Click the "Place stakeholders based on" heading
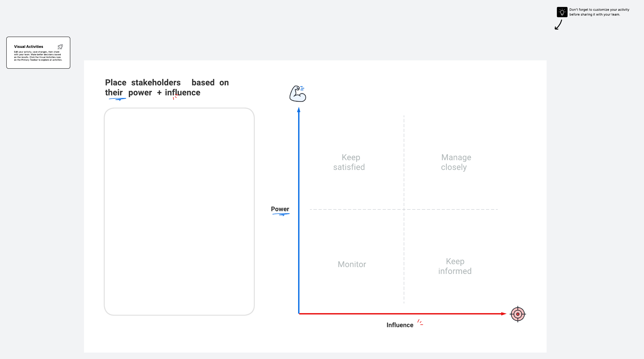This screenshot has height=359, width=644. 167,83
